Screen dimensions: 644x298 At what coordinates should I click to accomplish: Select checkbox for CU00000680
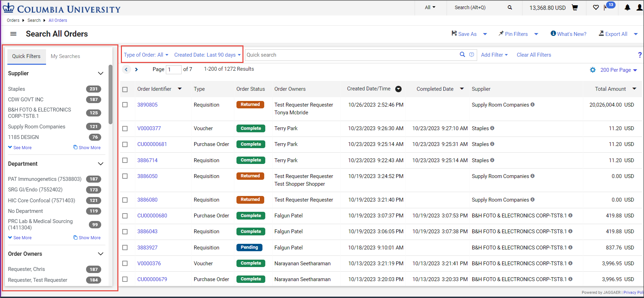coord(125,216)
